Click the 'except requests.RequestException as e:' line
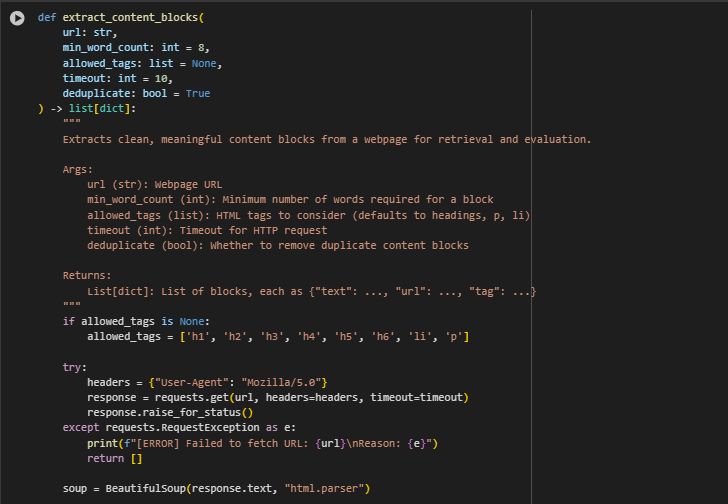 [x=179, y=427]
